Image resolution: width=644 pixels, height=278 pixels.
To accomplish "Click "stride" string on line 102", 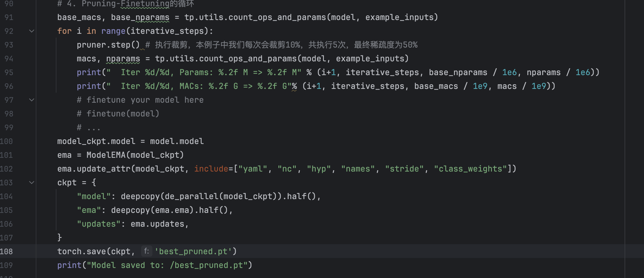I will 404,169.
